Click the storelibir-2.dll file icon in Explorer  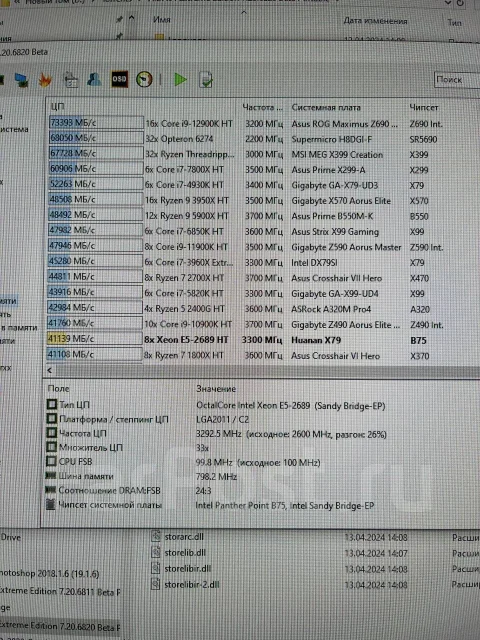coord(156,584)
